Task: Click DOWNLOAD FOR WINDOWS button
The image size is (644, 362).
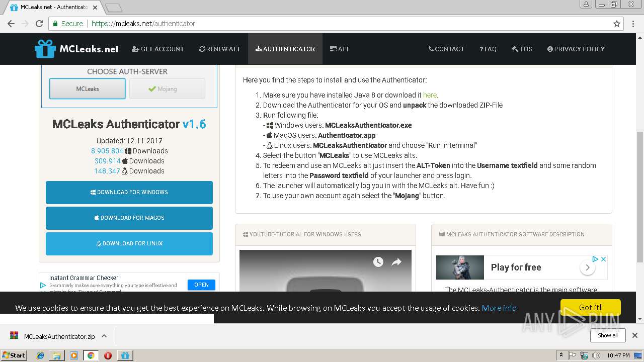Action: (129, 193)
